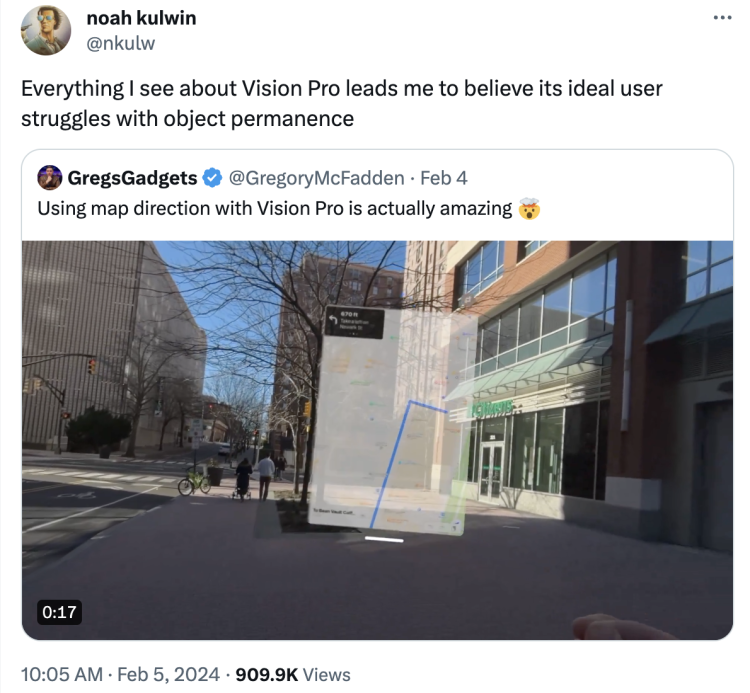750x693 pixels.
Task: Click the noah kulwin display name
Action: pos(141,18)
